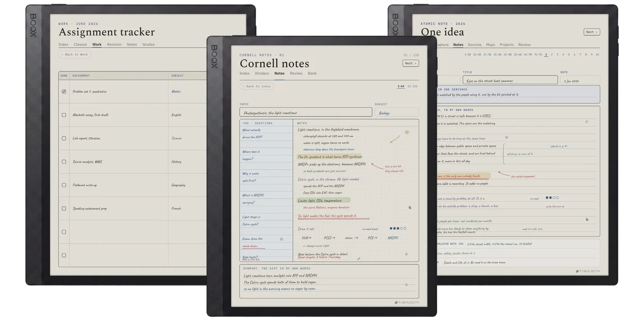
Task: Click 'What is NADPH carrying?' cue question
Action: 253,199
